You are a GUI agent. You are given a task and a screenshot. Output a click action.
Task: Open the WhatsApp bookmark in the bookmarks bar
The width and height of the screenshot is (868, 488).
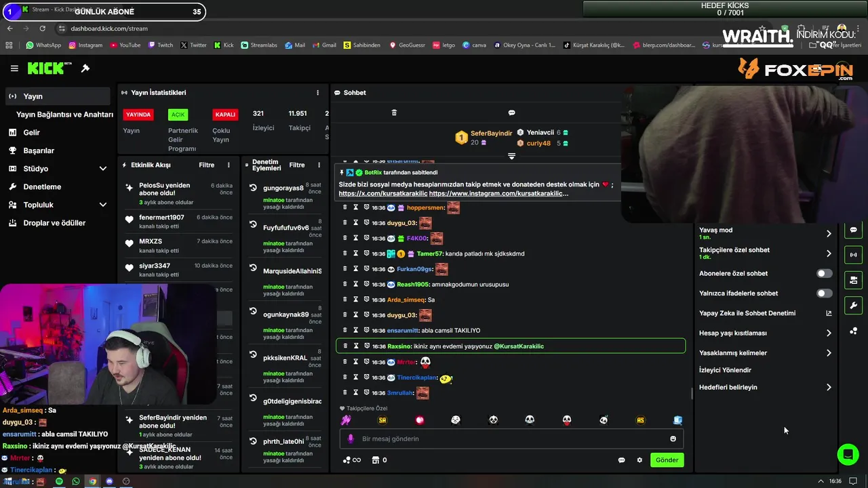(43, 45)
